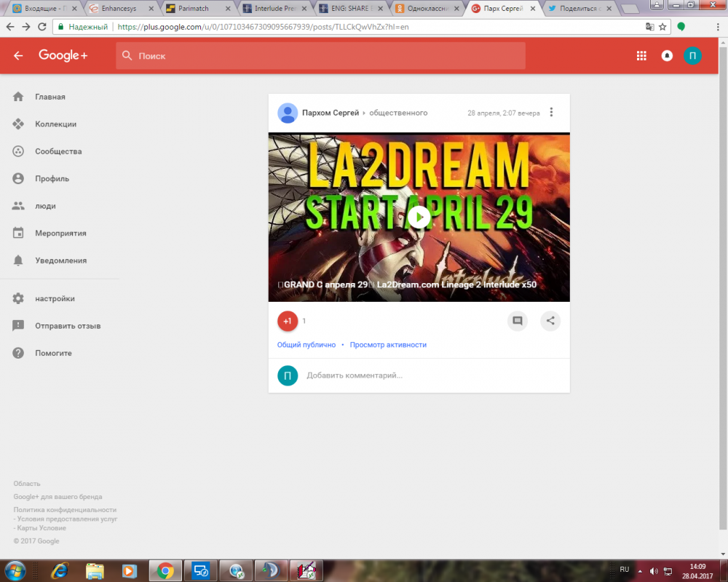Click the comment icon under the post

coord(518,321)
